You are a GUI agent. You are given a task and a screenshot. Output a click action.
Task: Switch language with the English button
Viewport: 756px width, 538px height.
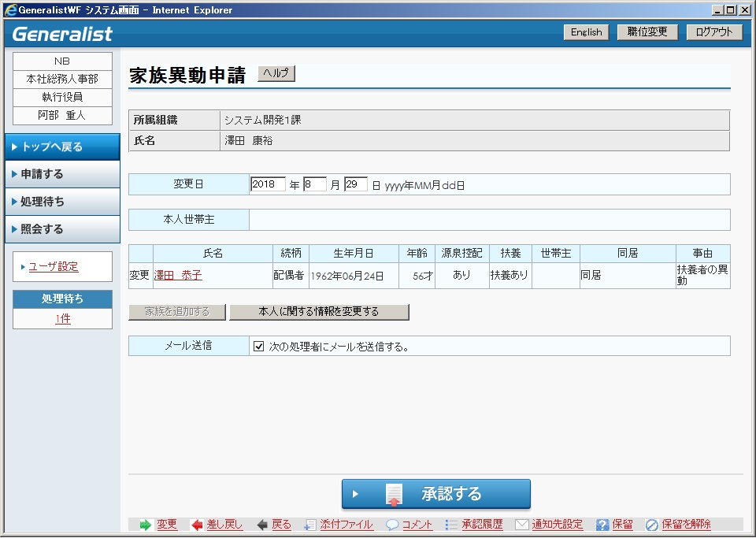click(586, 32)
